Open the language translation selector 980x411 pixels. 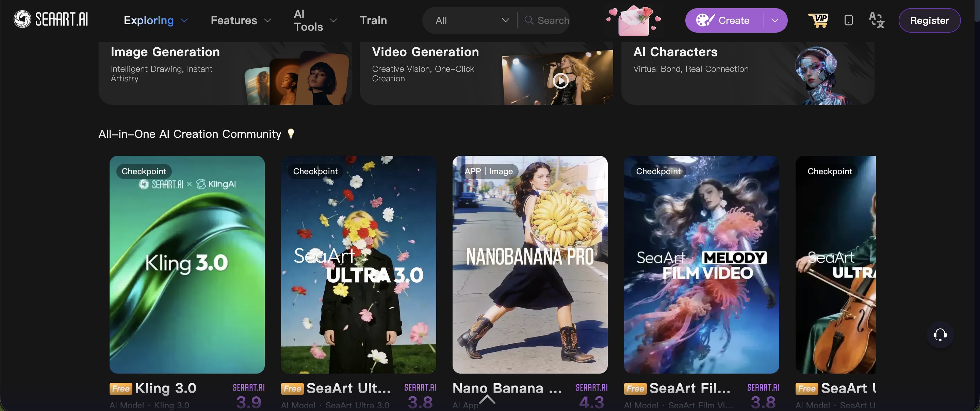pos(877,20)
